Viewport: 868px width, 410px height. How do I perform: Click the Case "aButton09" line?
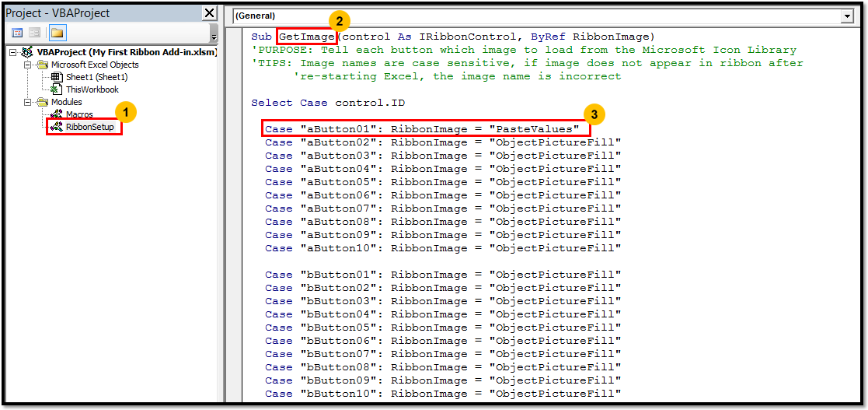point(443,235)
